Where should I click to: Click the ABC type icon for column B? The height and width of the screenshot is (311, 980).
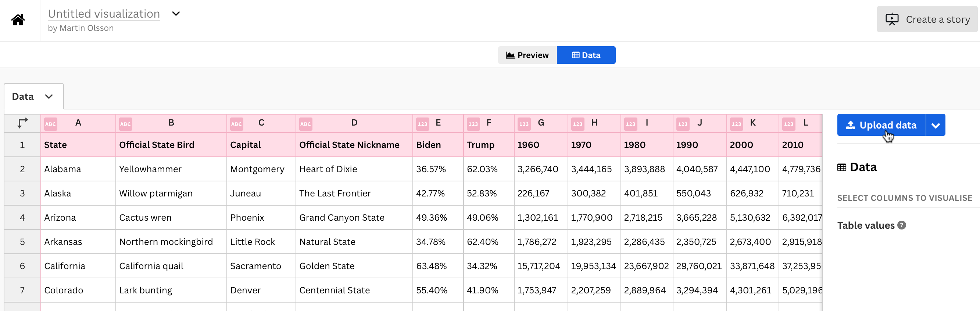[x=126, y=124]
